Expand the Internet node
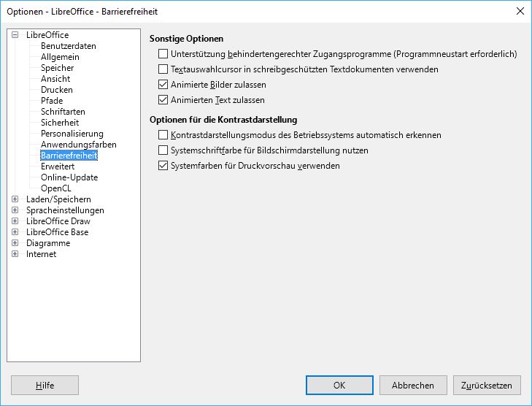Viewport: 532px width, 406px height. [x=15, y=253]
